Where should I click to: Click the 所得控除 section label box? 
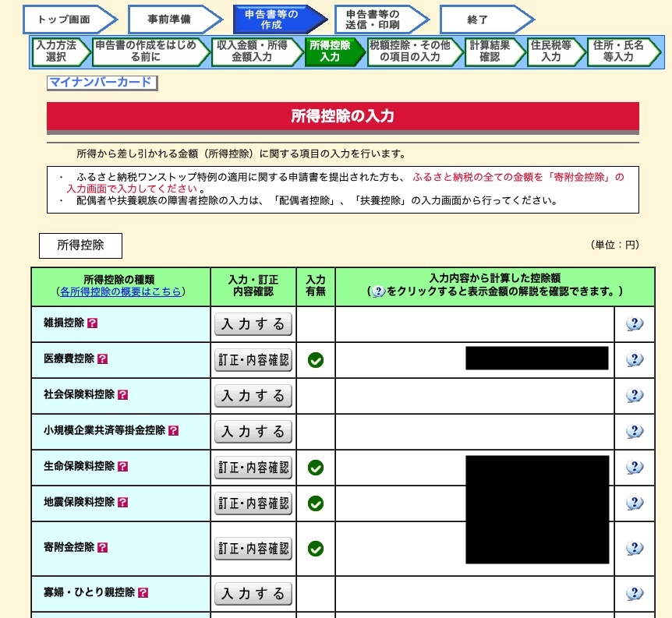click(x=80, y=245)
